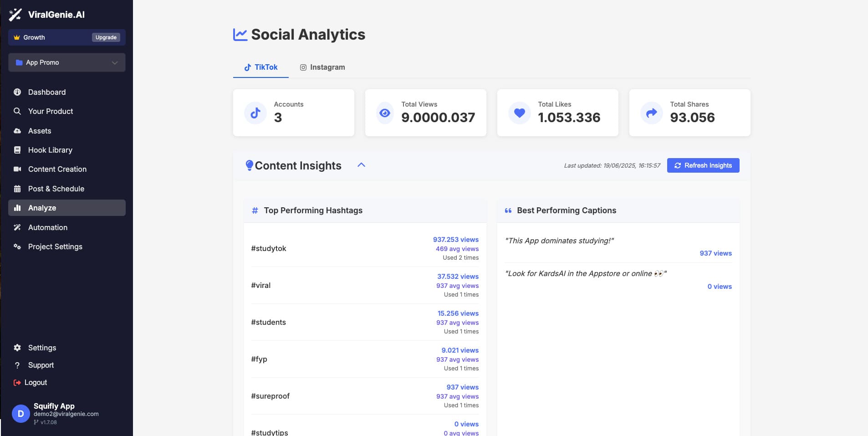Open the user profile avatar menu
Screen dimensions: 868x436
point(20,413)
